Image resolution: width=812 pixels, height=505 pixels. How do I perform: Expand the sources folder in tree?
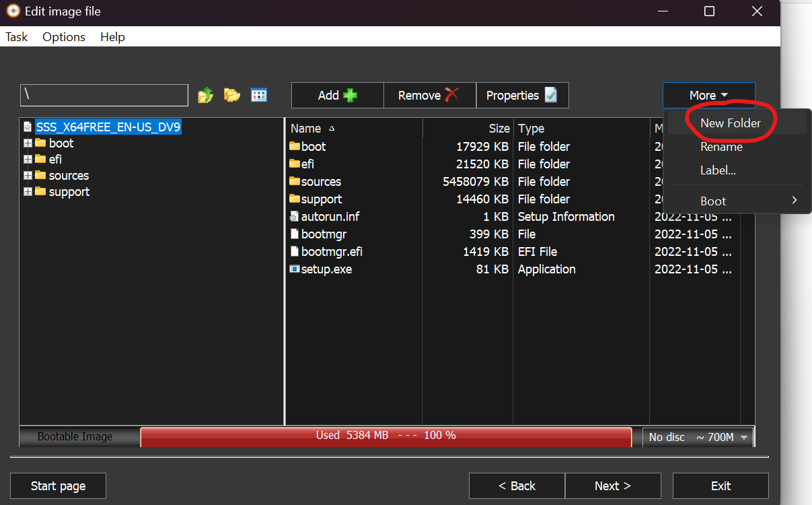click(28, 176)
